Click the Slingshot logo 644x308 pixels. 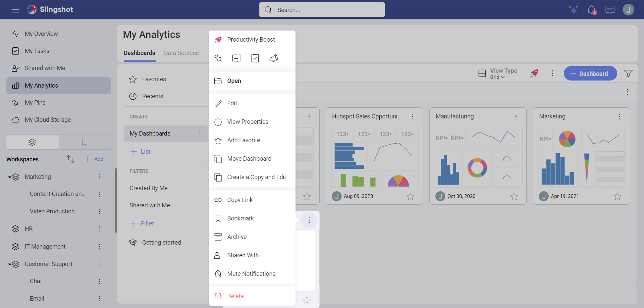[x=50, y=9]
